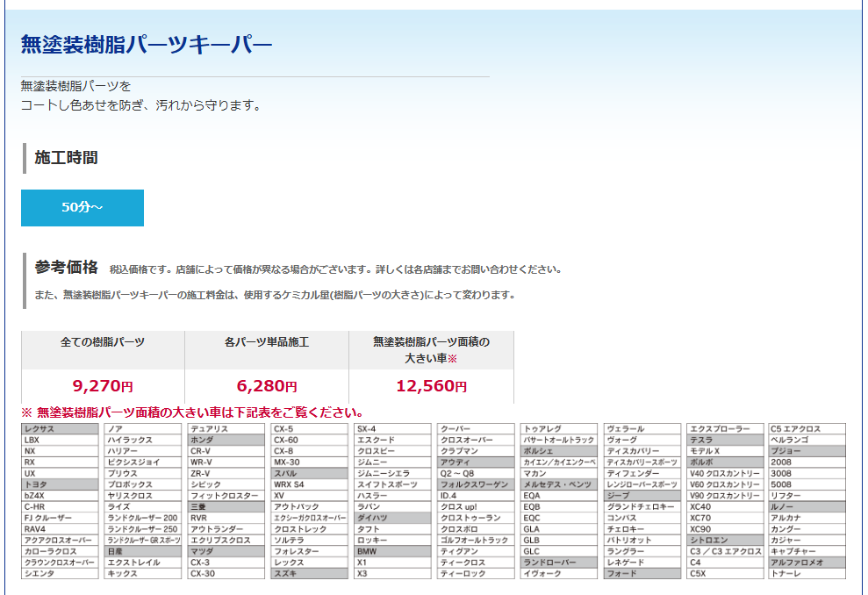868x595 pixels.
Task: Select the BMW brand header cell
Action: pos(393,551)
